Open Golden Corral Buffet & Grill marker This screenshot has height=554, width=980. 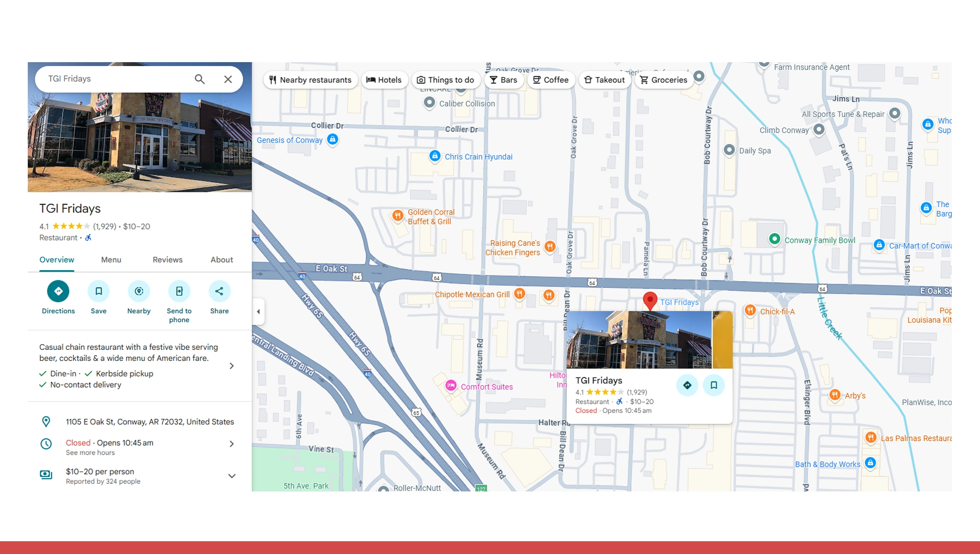(398, 216)
